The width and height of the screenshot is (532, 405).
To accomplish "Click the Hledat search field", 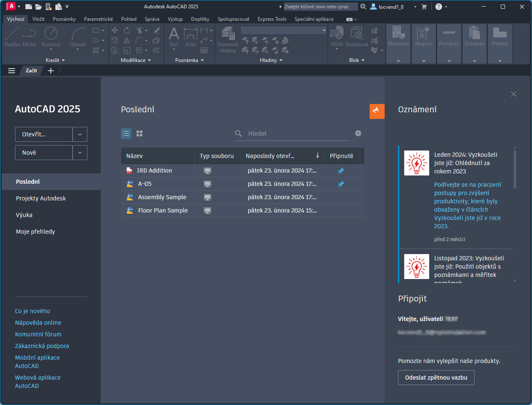I will (292, 133).
